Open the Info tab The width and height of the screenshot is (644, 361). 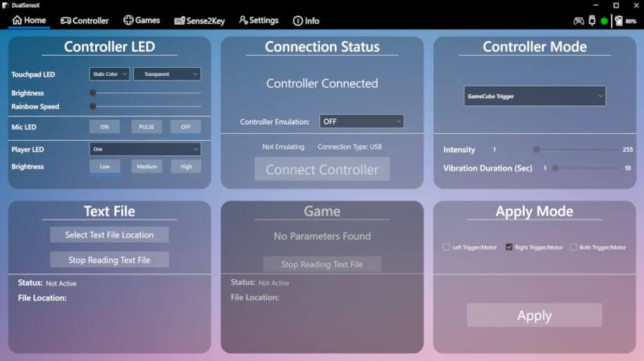coord(306,20)
